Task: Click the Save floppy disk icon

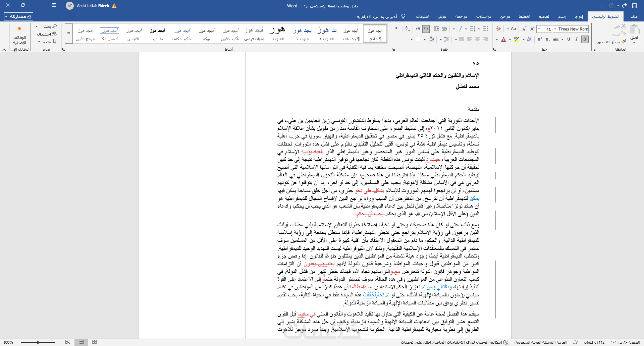Action: tap(634, 6)
